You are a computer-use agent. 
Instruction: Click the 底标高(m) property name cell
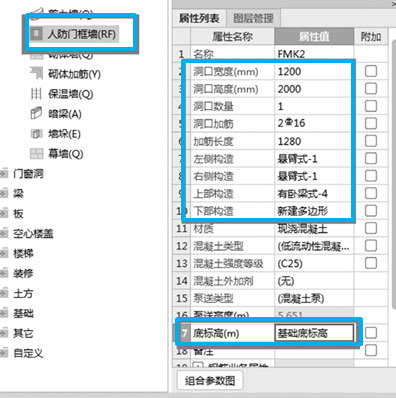(232, 333)
